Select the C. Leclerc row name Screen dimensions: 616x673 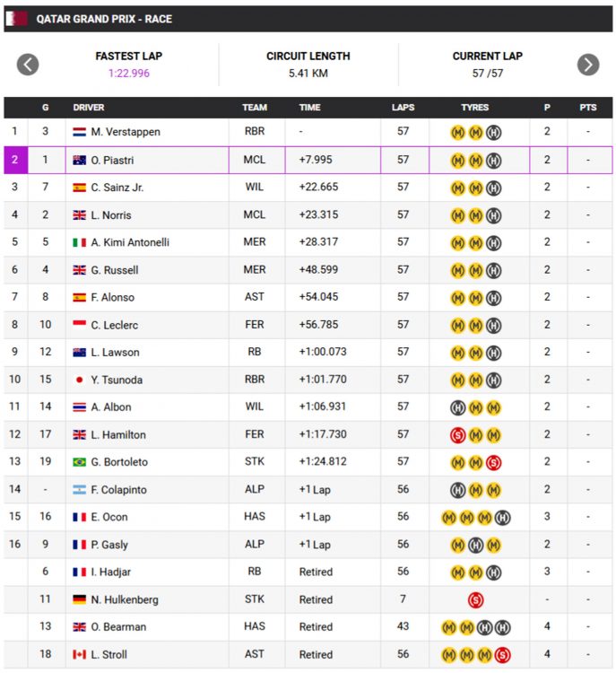click(x=114, y=325)
